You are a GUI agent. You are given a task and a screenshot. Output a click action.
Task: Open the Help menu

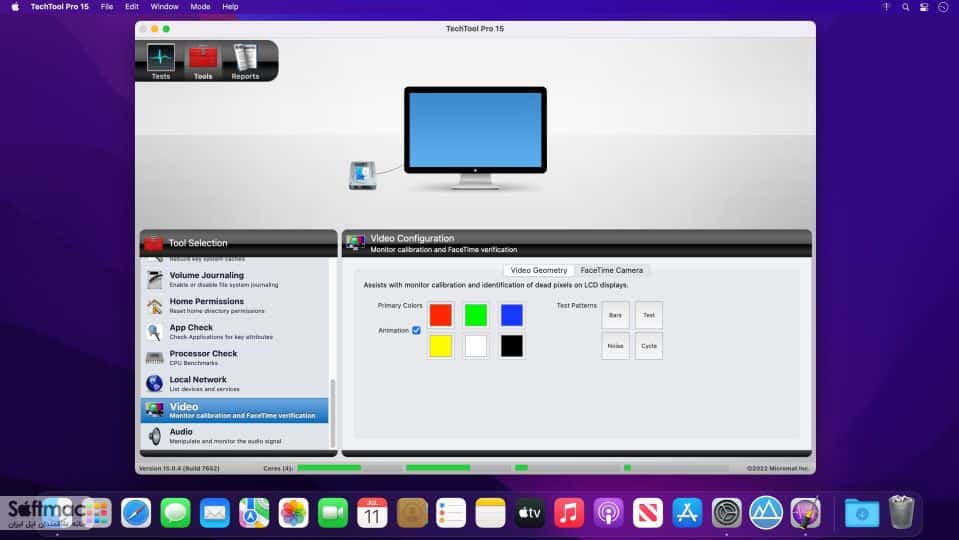coord(230,7)
